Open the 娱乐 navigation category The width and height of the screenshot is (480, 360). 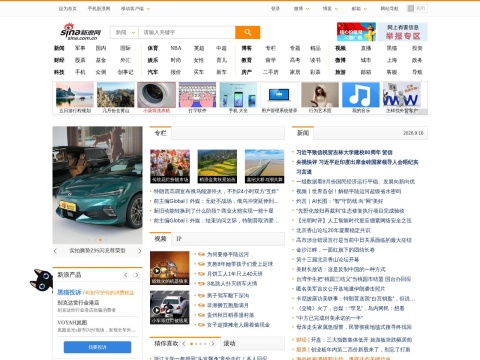153,60
